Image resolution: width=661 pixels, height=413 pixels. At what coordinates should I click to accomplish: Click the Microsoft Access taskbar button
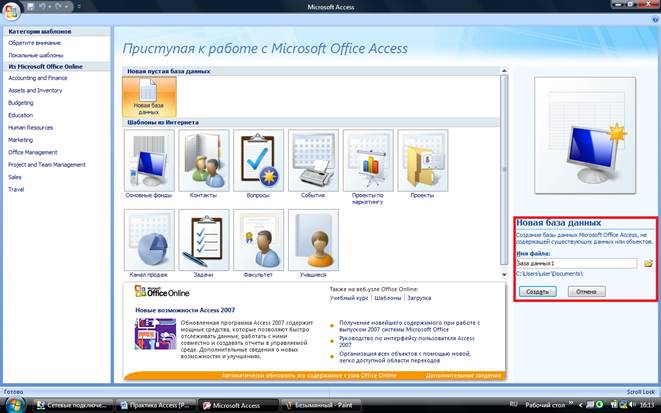[x=239, y=405]
